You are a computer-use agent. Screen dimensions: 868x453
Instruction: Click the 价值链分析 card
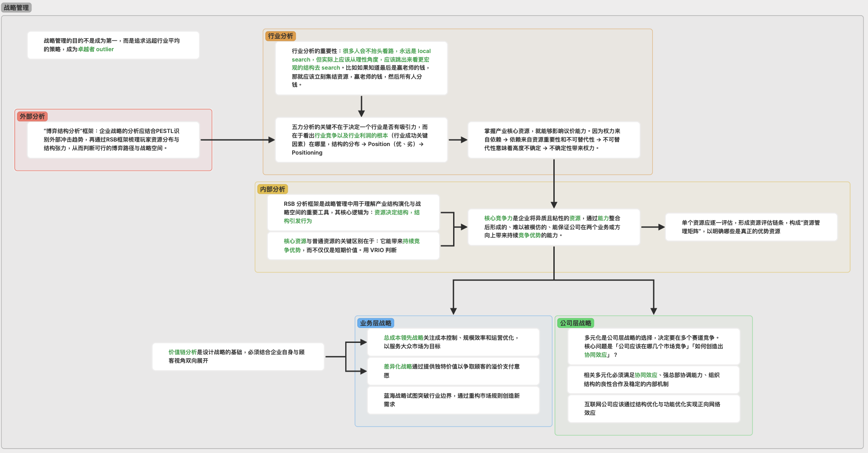[238, 356]
